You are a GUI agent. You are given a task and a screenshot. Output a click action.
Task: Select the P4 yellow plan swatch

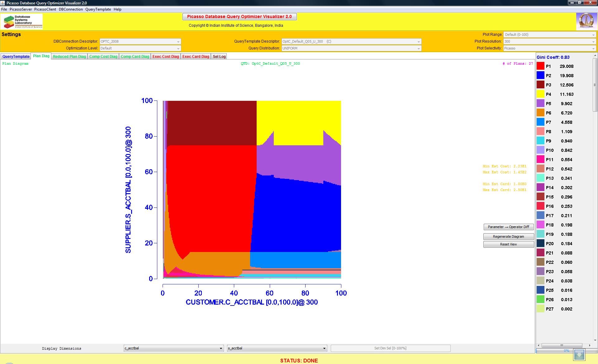540,94
